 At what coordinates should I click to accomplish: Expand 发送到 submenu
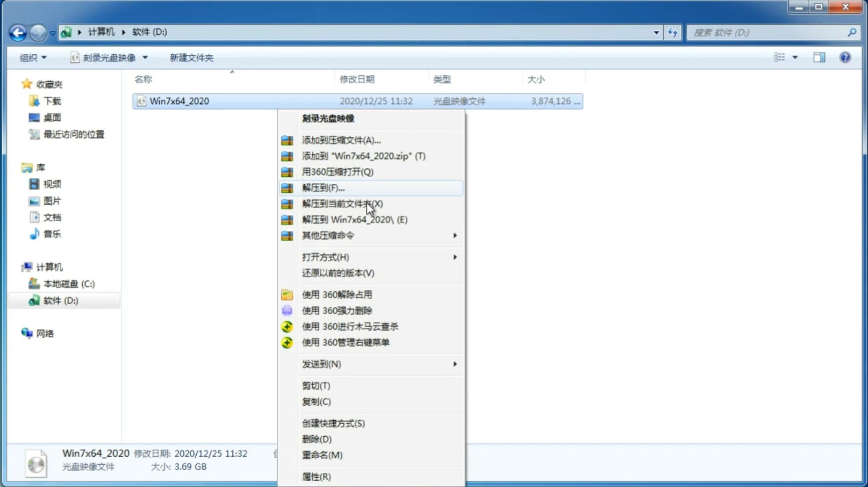[x=379, y=363]
